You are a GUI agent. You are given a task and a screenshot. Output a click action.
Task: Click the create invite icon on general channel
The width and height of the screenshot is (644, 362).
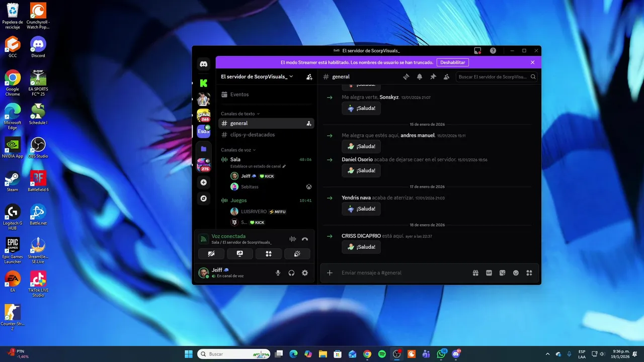coord(309,123)
